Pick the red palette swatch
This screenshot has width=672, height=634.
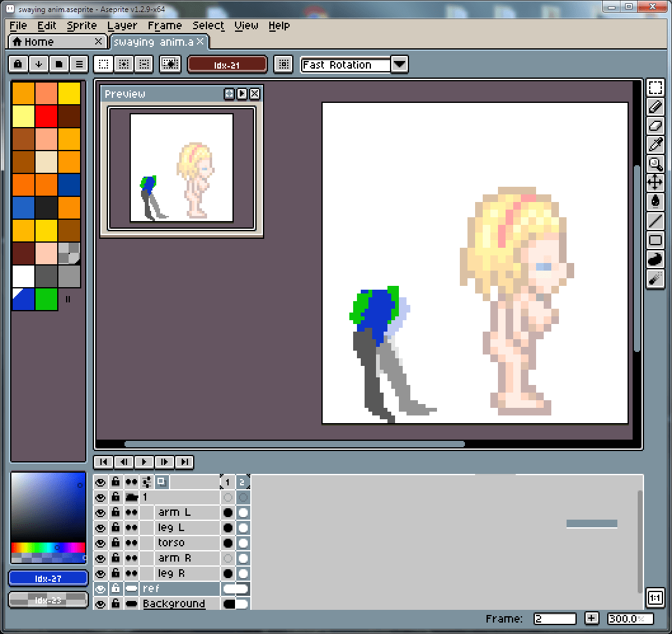tap(46, 116)
